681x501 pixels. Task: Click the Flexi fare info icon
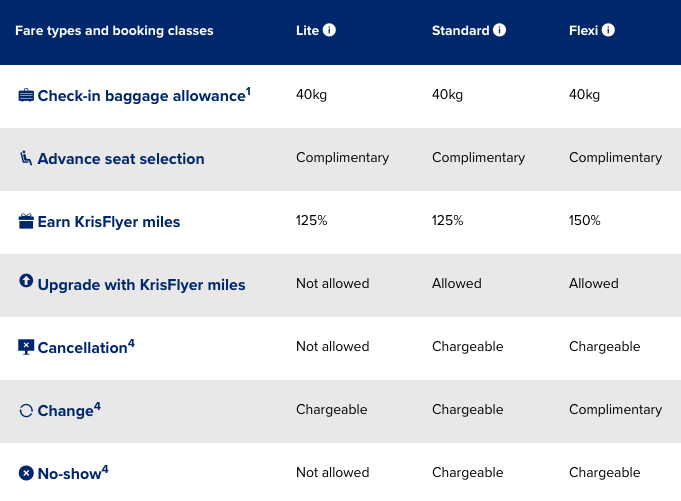coord(608,30)
